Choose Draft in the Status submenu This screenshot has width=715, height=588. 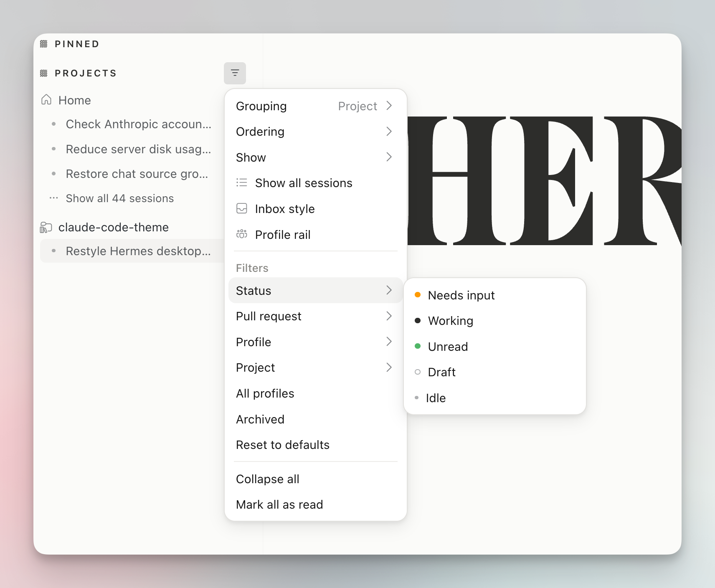(495, 372)
